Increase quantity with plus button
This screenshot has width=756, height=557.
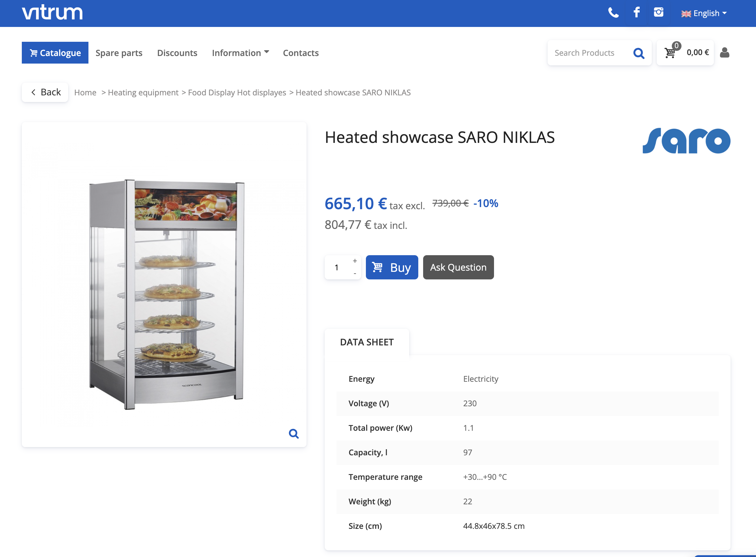click(x=355, y=261)
